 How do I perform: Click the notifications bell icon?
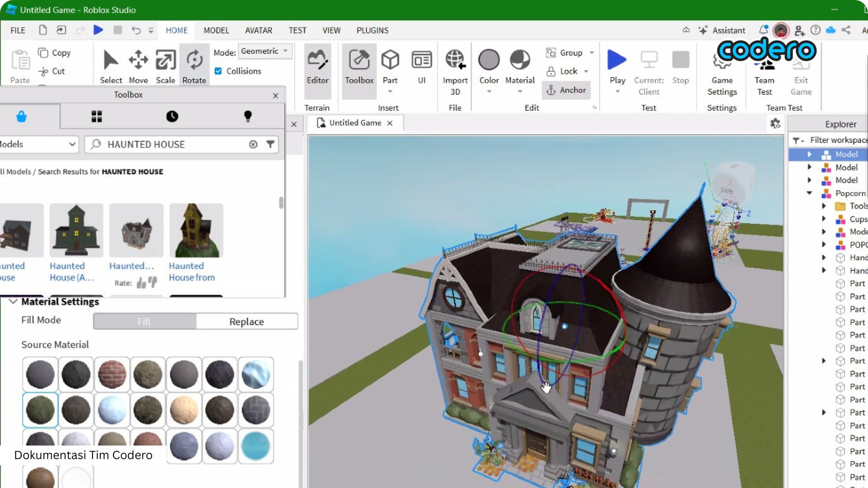click(x=764, y=30)
